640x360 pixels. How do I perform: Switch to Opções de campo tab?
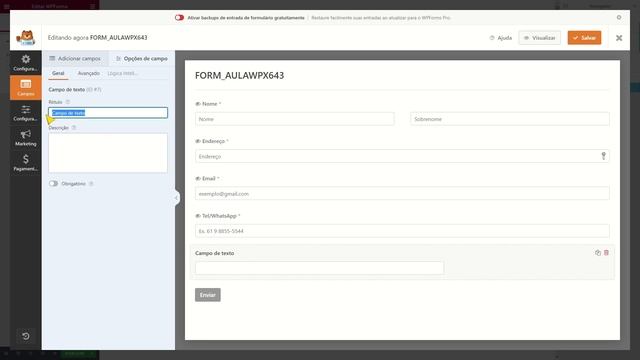point(142,58)
